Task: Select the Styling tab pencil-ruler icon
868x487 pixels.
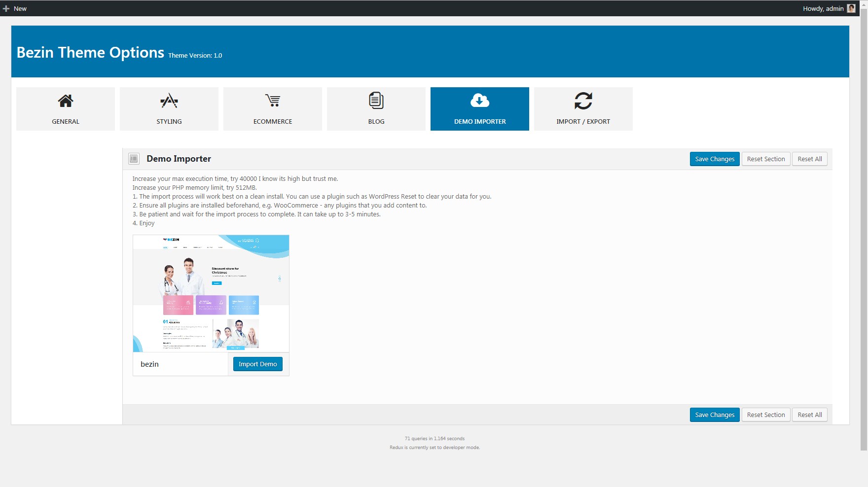Action: point(169,101)
